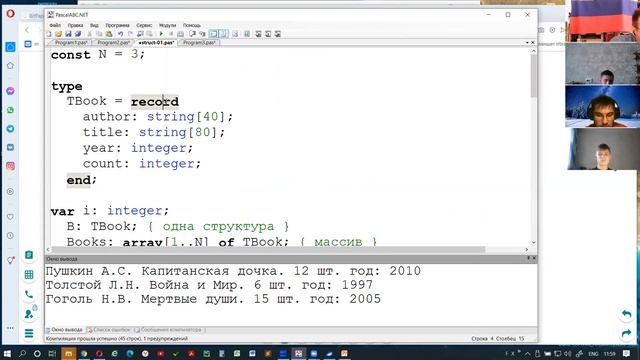Click the 'end;' keyword in the code

pos(82,180)
